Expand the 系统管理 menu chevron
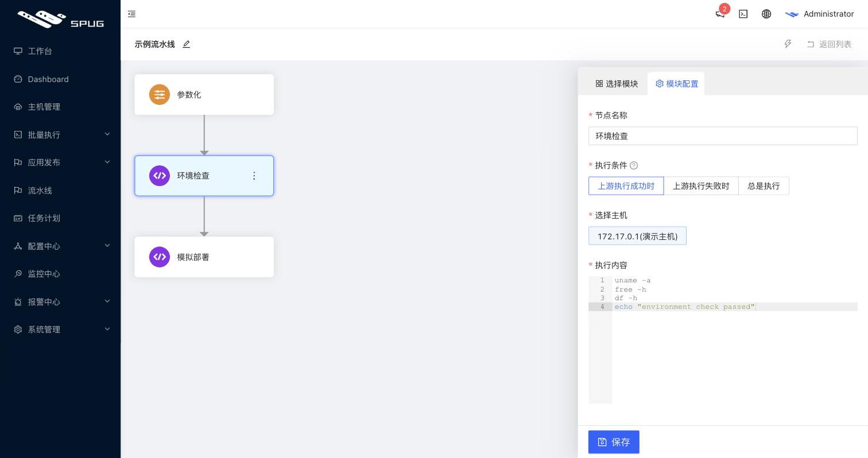Viewport: 868px width, 458px height. [107, 329]
